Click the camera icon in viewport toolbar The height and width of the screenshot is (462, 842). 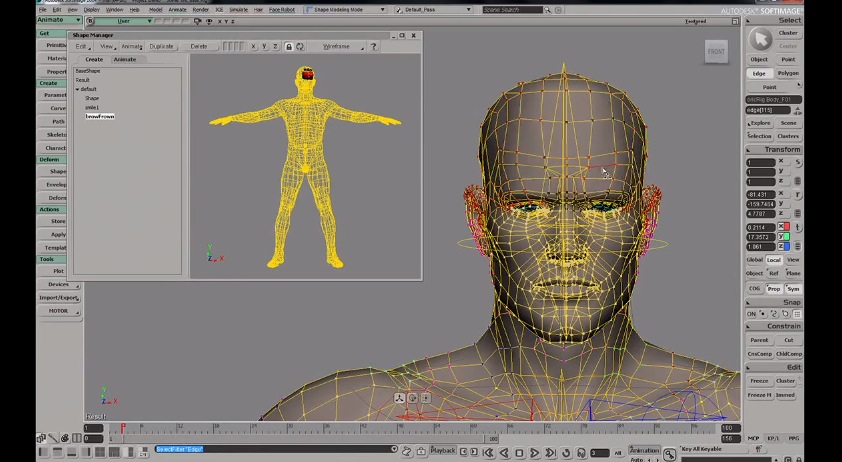coord(198,21)
